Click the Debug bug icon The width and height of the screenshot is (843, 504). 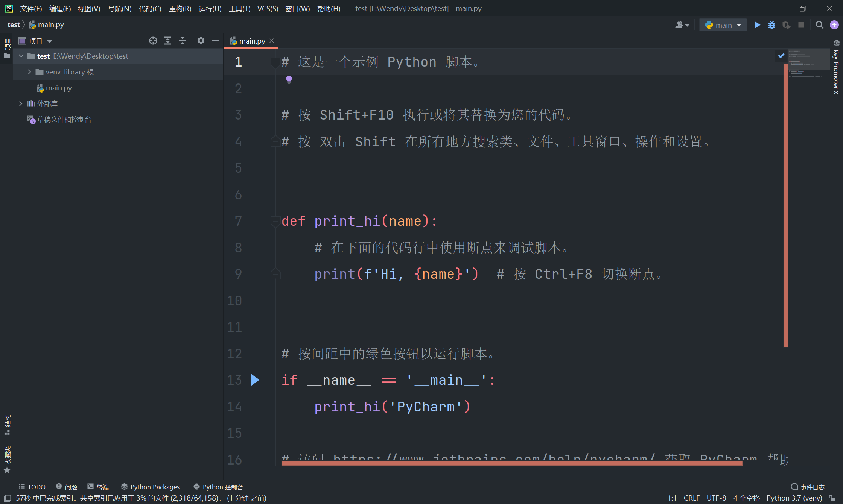click(x=772, y=25)
